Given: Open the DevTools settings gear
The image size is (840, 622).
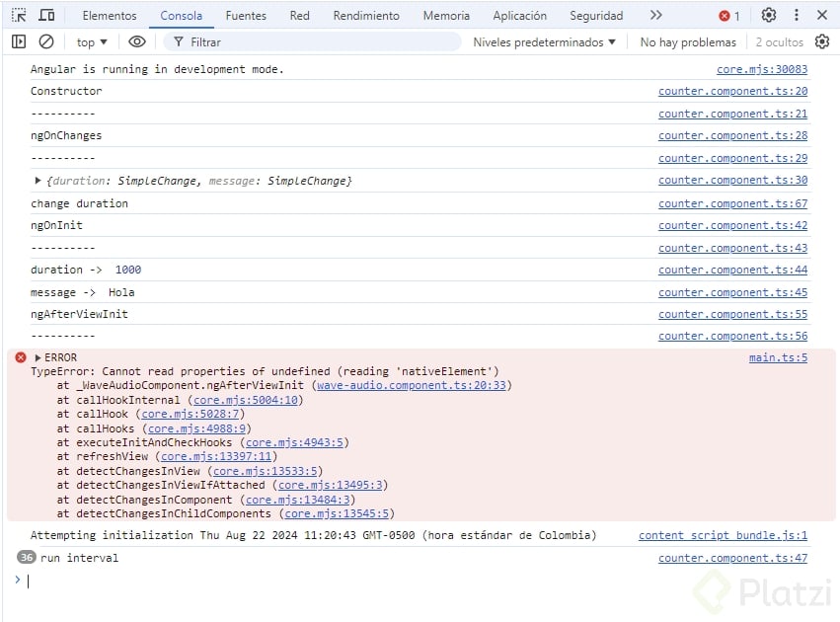Looking at the screenshot, I should tap(769, 16).
